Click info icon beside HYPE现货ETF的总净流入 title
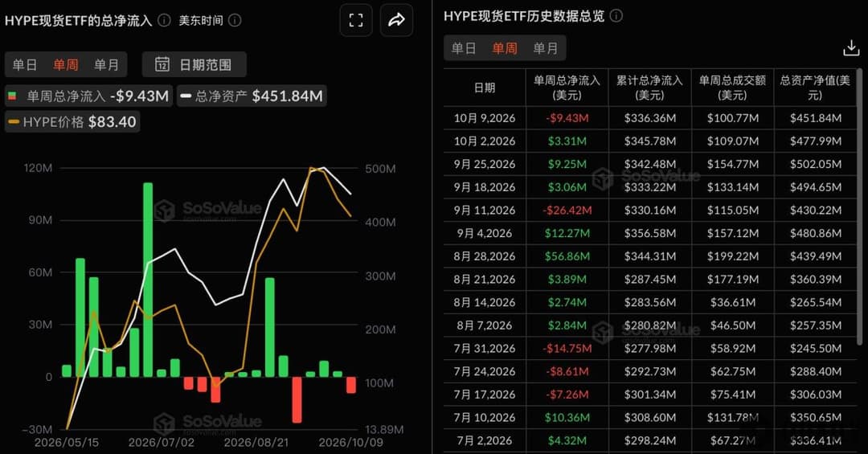The width and height of the screenshot is (868, 454). pyautogui.click(x=165, y=20)
